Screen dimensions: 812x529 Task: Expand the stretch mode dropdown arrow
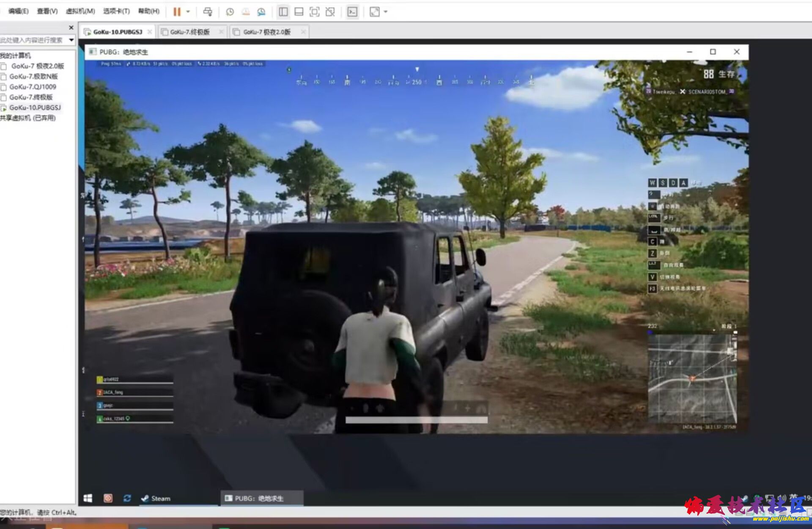point(386,12)
